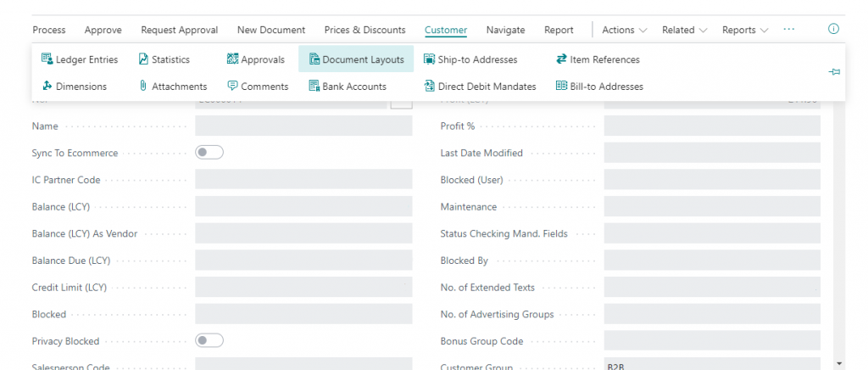Open the Report menu
Screen dimensions: 868x370
559,30
